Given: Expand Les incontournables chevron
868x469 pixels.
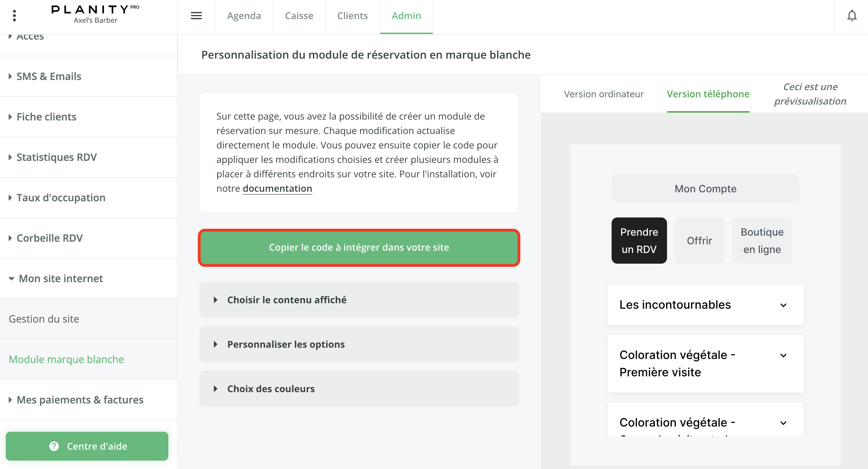Looking at the screenshot, I should (x=783, y=305).
